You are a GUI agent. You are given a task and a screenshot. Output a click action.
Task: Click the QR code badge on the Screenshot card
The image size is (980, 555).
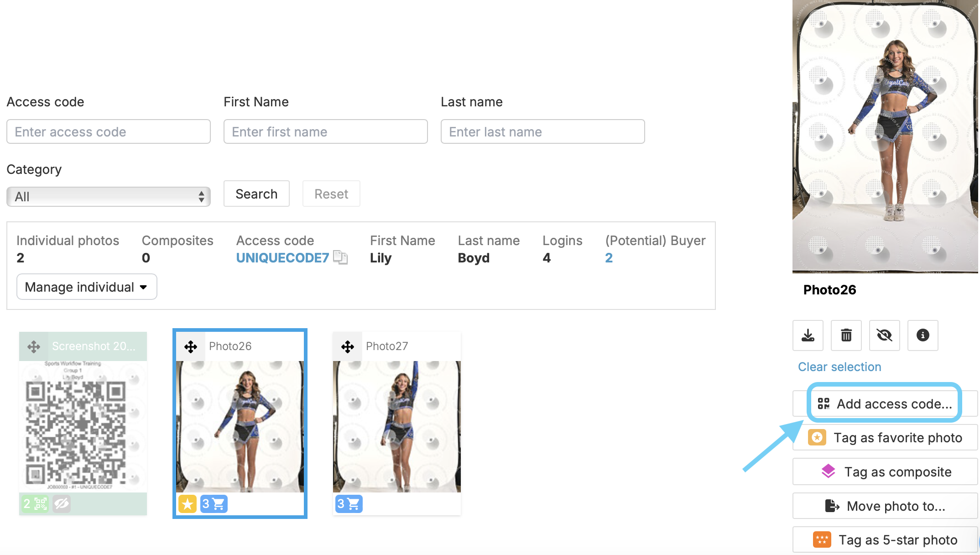click(x=35, y=504)
